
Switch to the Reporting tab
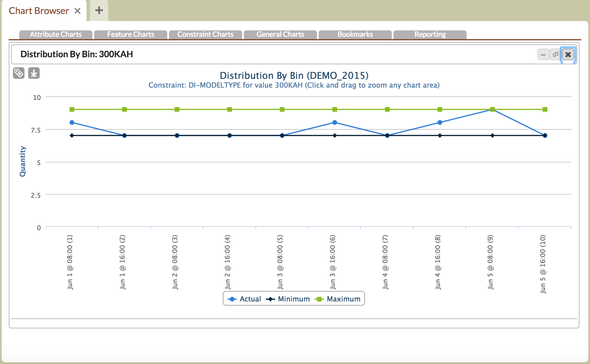pyautogui.click(x=430, y=34)
